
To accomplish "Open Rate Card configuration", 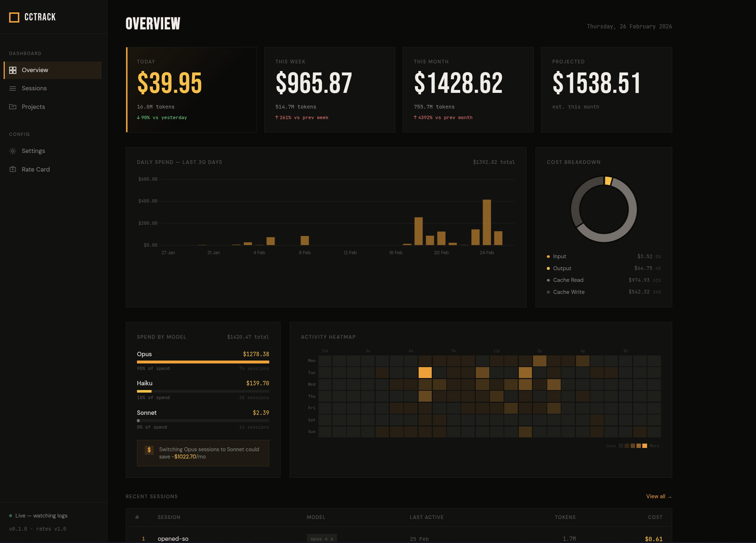I will click(x=35, y=169).
